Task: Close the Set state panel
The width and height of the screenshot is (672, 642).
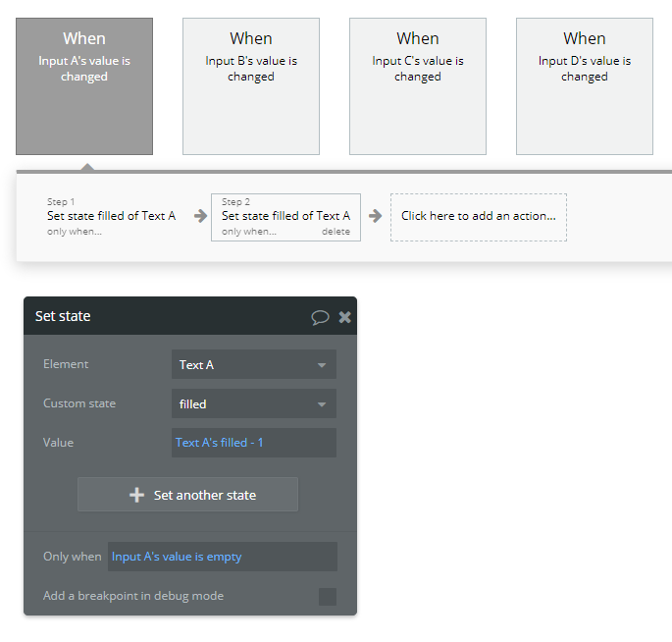Action: point(344,317)
